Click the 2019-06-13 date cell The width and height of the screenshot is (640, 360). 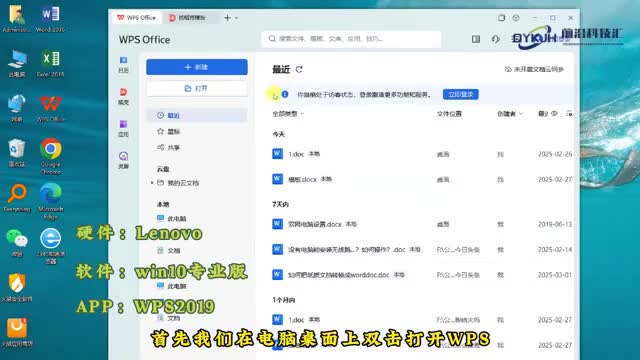click(555, 224)
